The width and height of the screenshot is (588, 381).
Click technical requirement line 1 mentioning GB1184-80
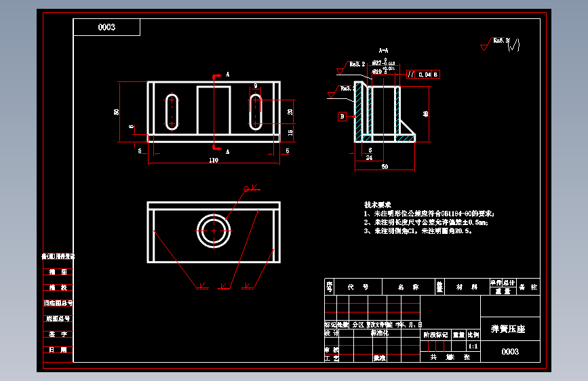coord(429,214)
